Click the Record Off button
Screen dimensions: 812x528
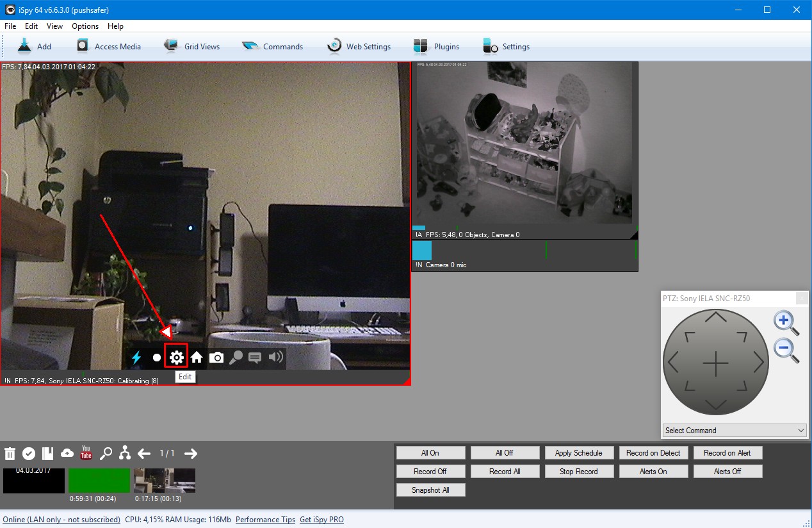point(430,472)
